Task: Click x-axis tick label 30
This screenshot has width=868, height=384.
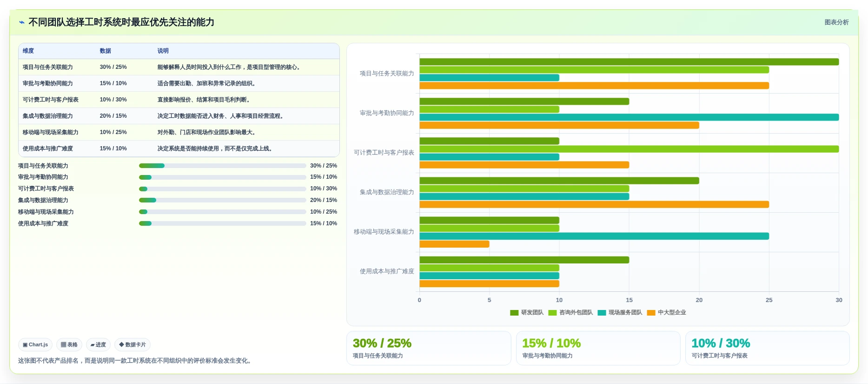Action: click(x=839, y=300)
